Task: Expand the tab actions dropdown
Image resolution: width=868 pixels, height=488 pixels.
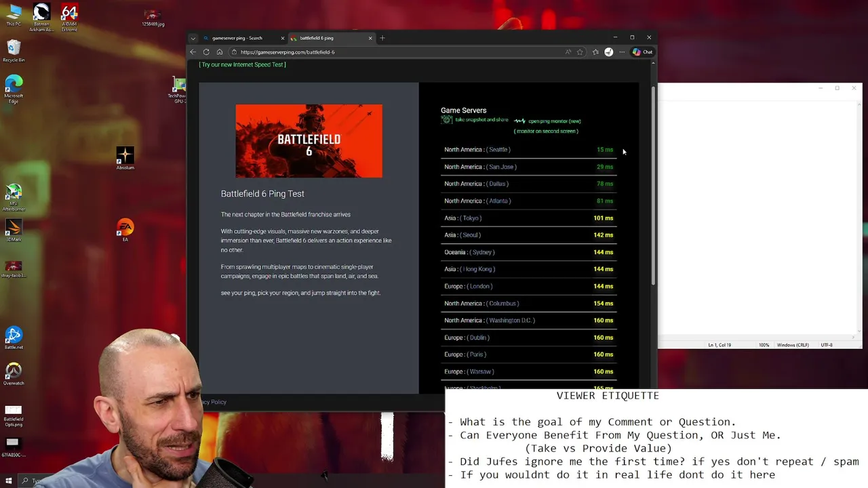Action: [x=193, y=38]
